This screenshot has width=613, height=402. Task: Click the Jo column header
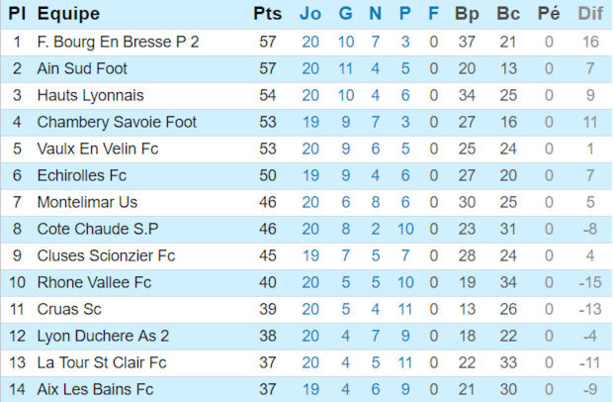point(311,14)
